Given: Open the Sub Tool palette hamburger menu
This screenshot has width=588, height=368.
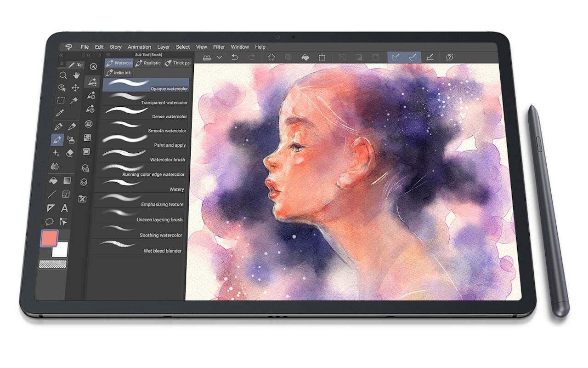Looking at the screenshot, I should click(x=108, y=55).
